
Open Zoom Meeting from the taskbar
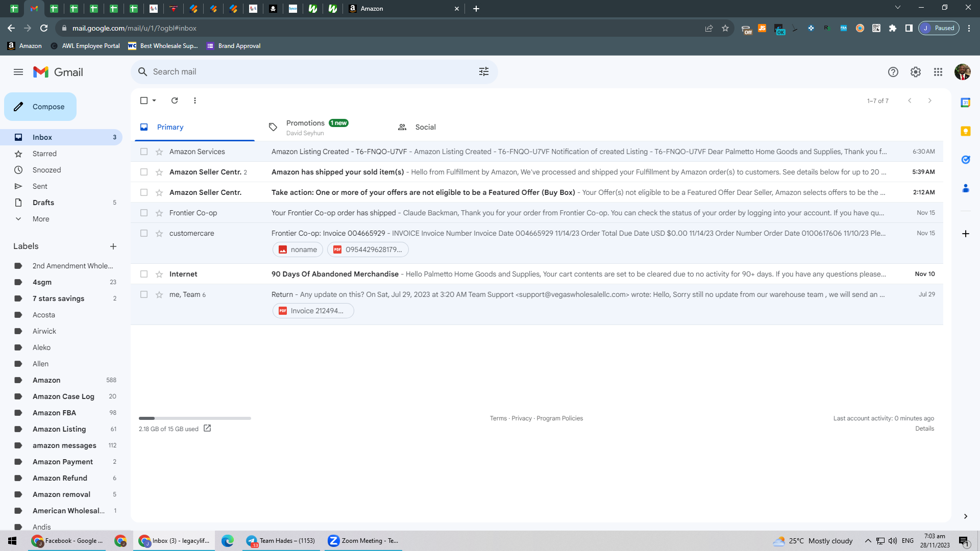tap(363, 541)
